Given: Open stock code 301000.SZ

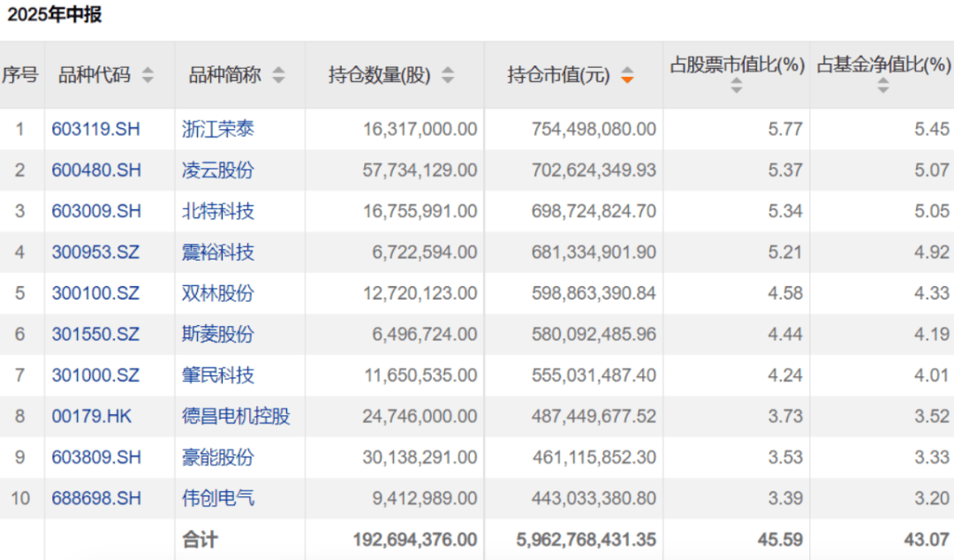Looking at the screenshot, I should tap(95, 375).
